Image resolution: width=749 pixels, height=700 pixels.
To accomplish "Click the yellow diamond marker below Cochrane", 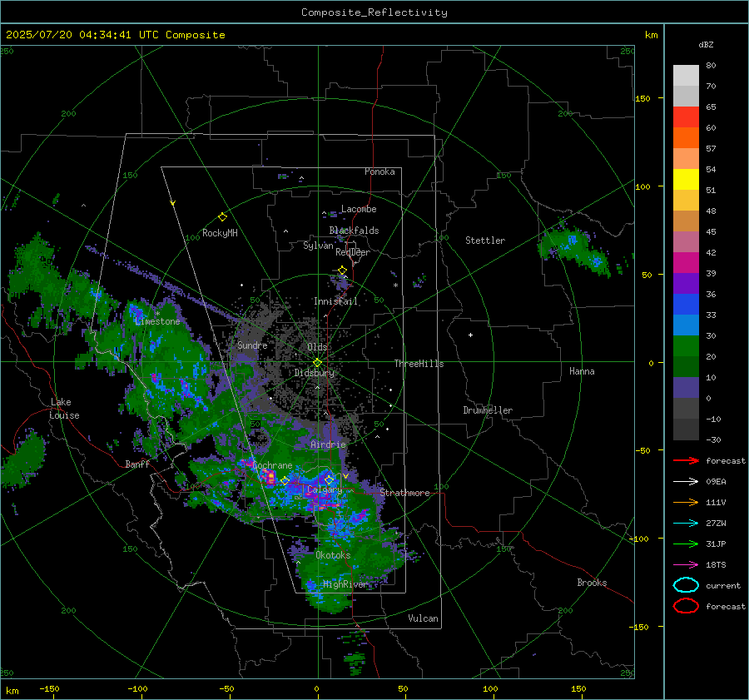I will (285, 481).
